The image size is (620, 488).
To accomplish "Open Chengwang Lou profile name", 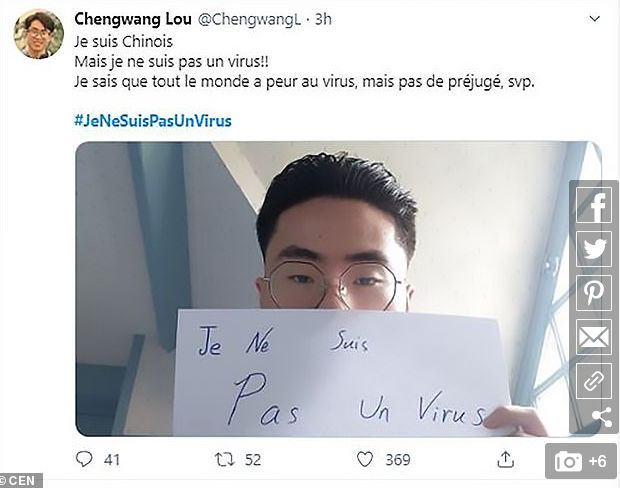I will (133, 19).
